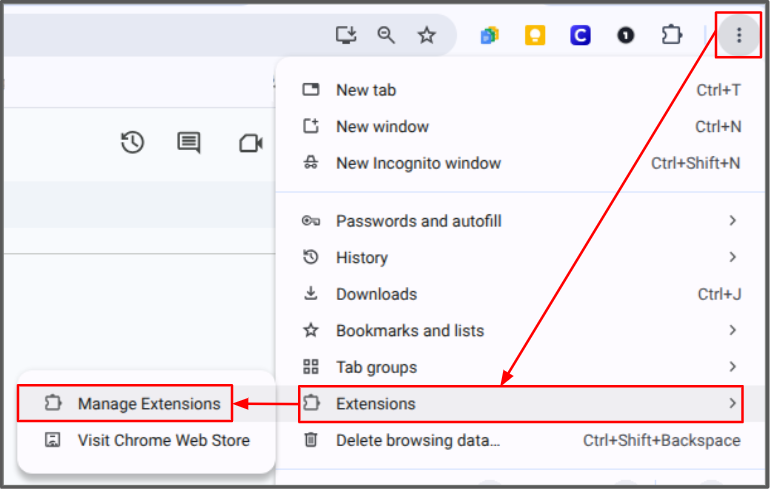771x491 pixels.
Task: Open the History submenu
Action: point(521,258)
